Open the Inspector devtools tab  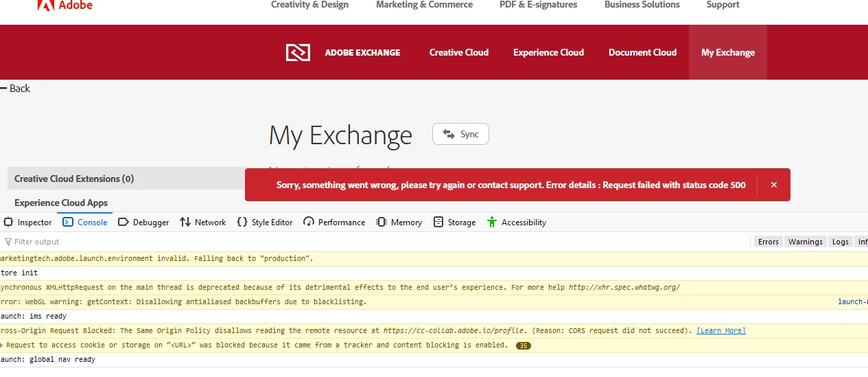28,222
